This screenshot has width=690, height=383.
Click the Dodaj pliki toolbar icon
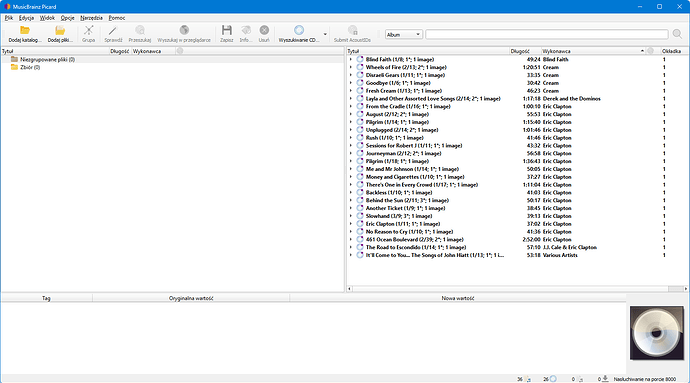(60, 30)
